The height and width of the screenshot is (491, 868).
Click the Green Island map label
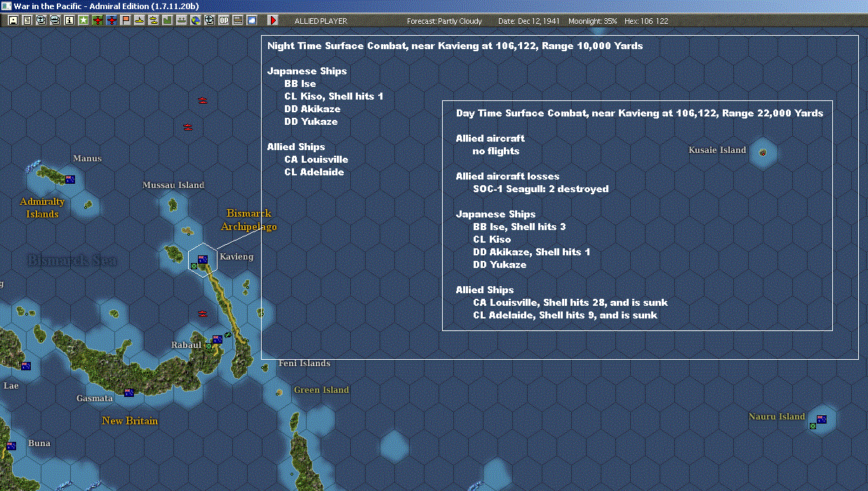pyautogui.click(x=321, y=390)
